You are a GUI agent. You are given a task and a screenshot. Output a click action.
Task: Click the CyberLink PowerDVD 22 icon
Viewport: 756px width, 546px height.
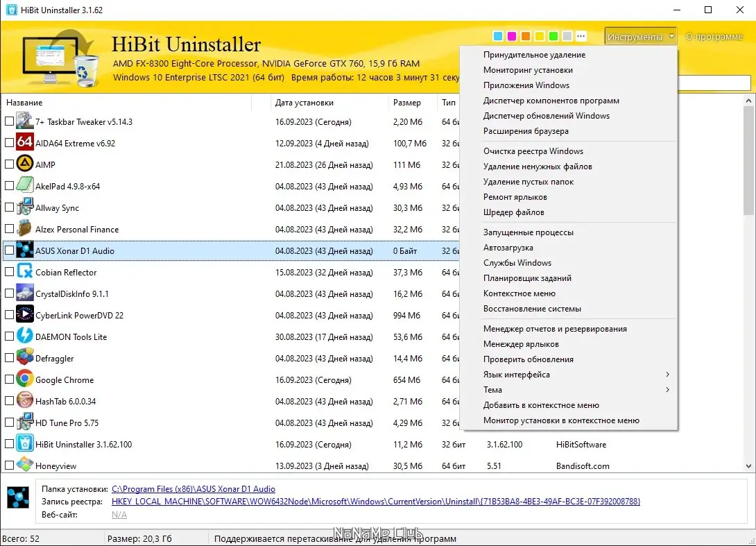tap(24, 314)
